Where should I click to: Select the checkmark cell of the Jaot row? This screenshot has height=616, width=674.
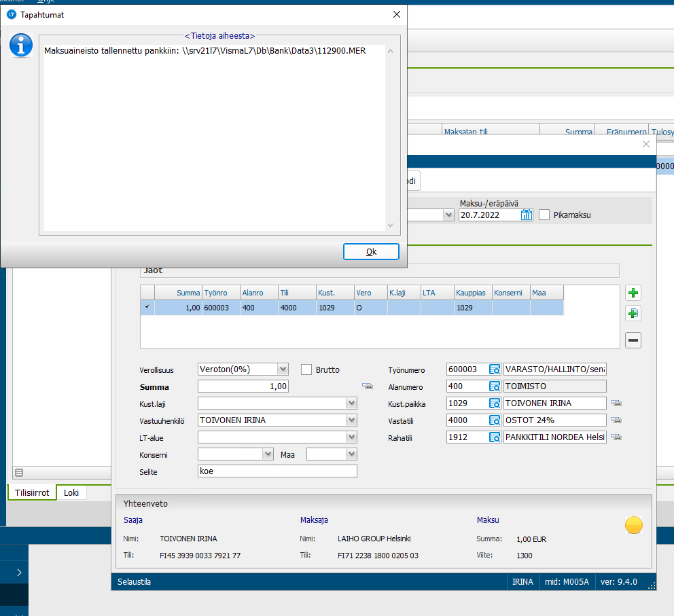pyautogui.click(x=147, y=308)
